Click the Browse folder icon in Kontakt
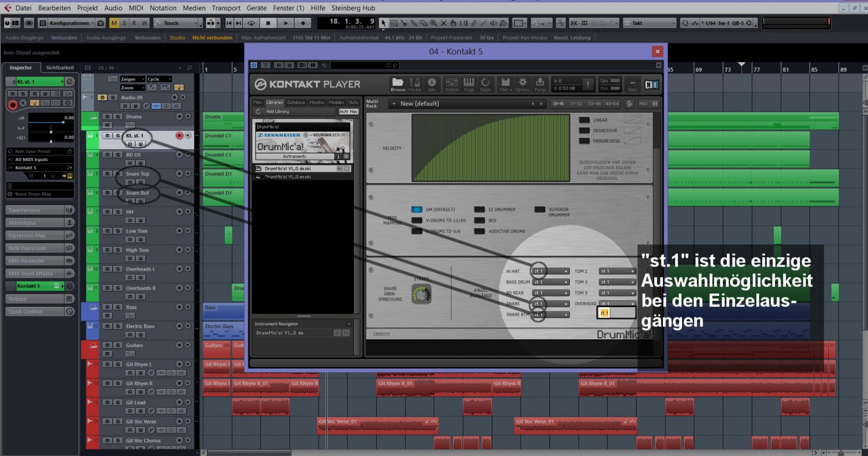The image size is (868, 456). [397, 84]
